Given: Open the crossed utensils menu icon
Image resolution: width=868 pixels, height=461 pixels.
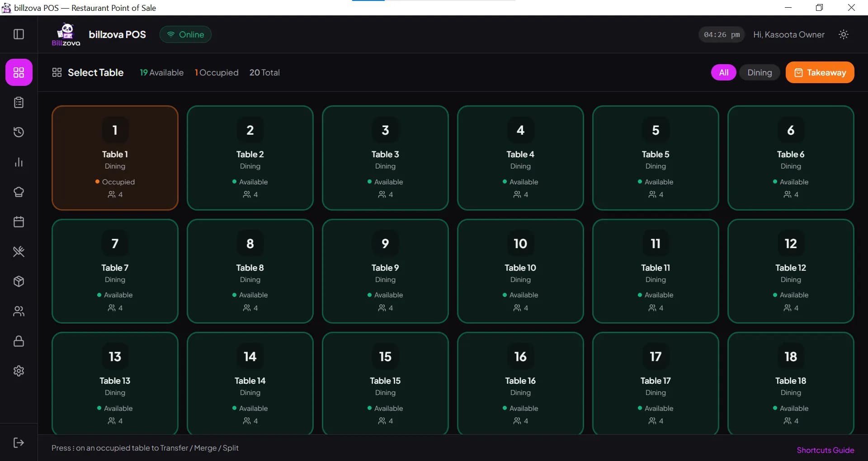Looking at the screenshot, I should pos(19,251).
